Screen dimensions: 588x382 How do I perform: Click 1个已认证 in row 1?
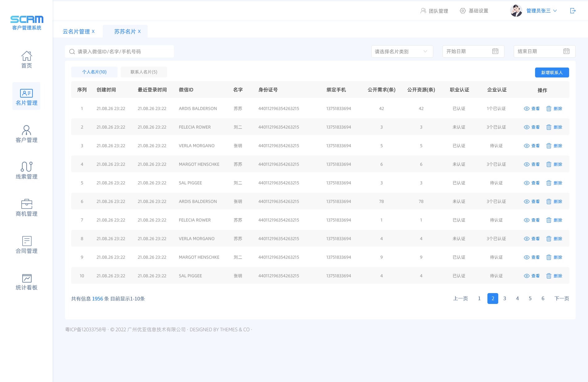pos(496,108)
